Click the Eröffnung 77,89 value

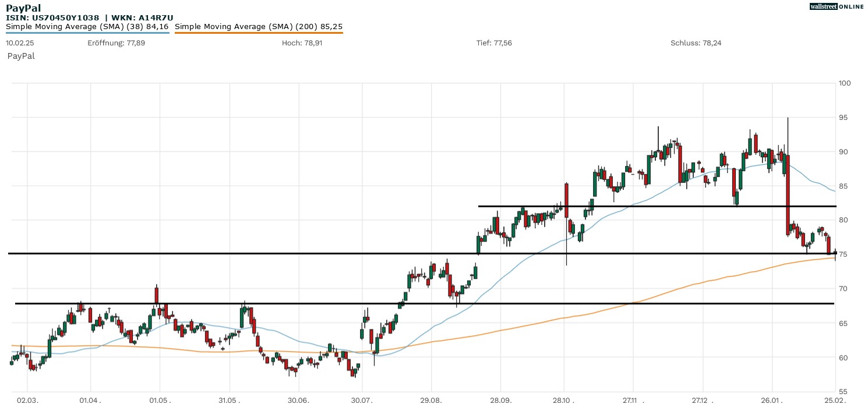[x=108, y=43]
